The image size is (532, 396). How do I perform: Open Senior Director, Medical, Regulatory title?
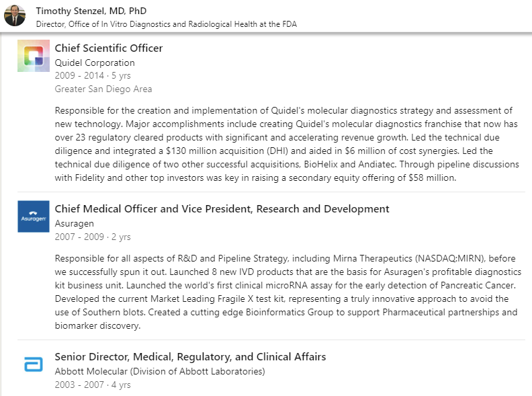[190, 357]
